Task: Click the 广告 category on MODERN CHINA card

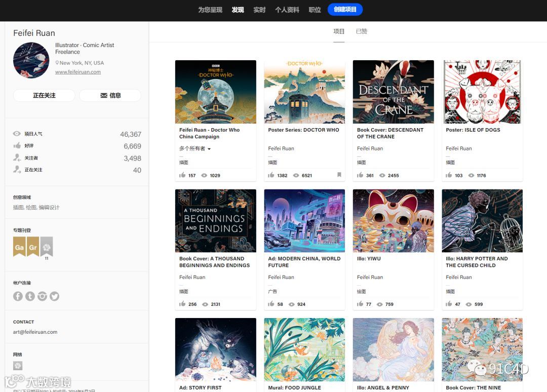Action: (272, 291)
